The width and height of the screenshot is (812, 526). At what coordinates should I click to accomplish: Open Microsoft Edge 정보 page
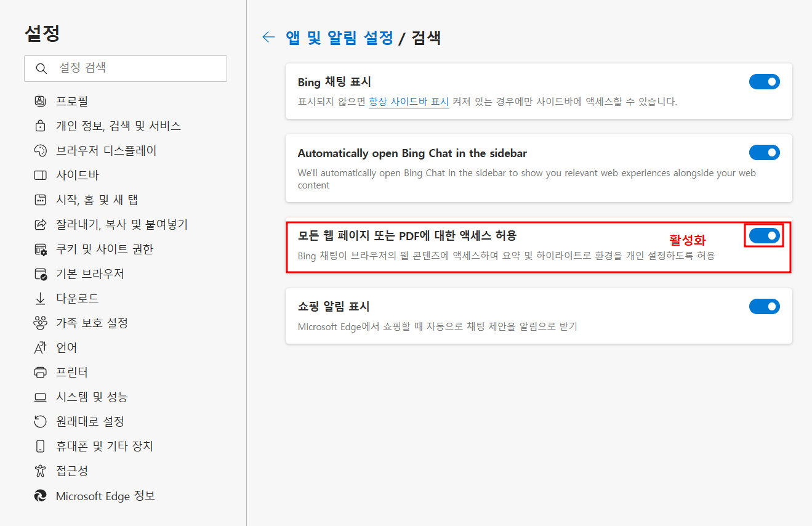[105, 495]
